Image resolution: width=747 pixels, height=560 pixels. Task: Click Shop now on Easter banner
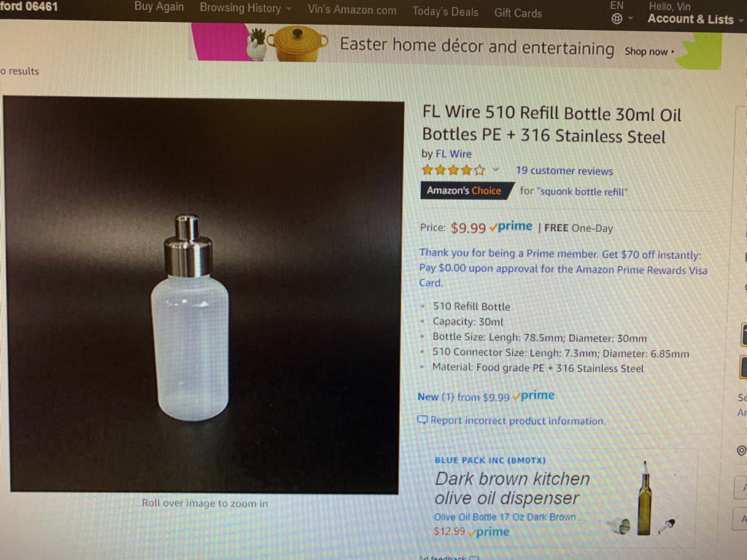coord(649,52)
